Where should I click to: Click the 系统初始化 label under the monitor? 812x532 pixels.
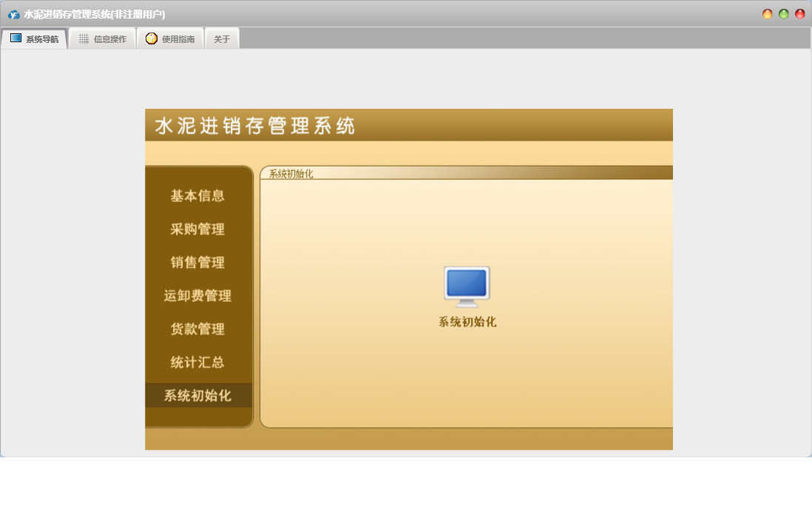[x=467, y=322]
